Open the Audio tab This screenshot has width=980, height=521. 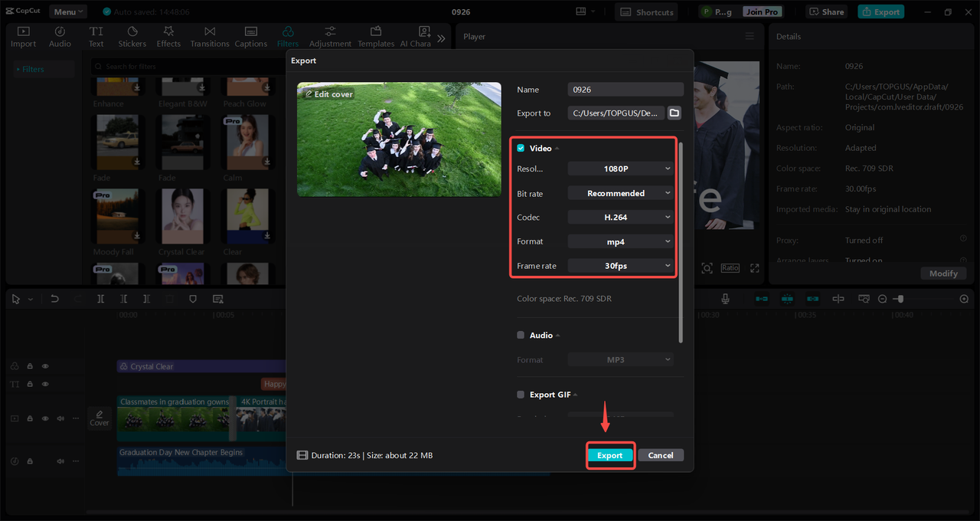click(60, 37)
